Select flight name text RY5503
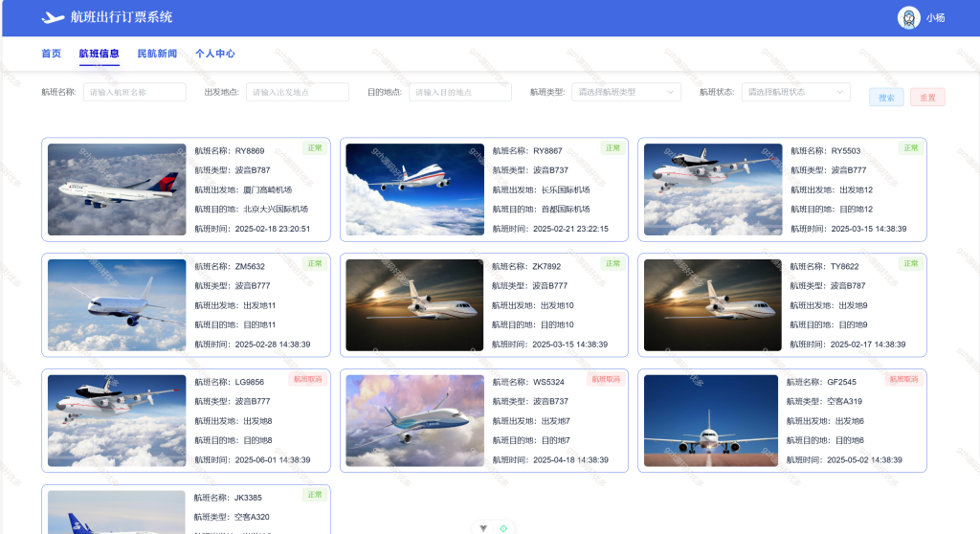This screenshot has width=980, height=534. click(x=846, y=150)
